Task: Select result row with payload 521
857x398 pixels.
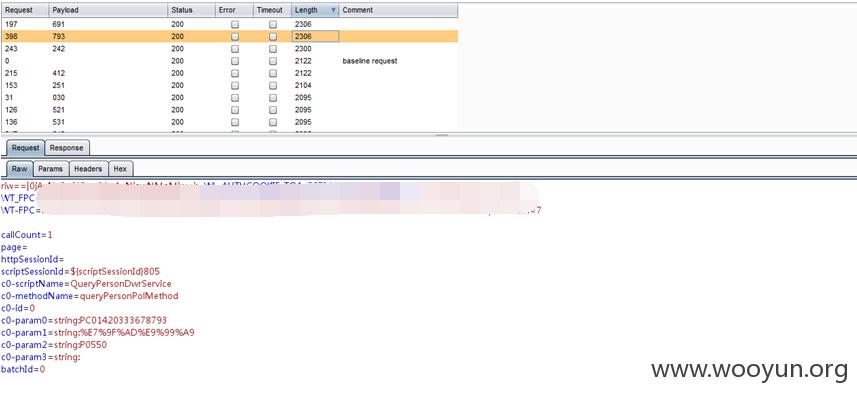Action: coord(230,110)
